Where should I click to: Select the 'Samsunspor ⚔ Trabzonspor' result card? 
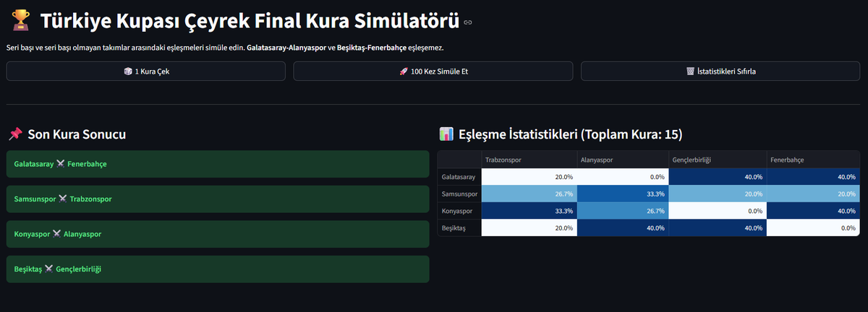(218, 199)
